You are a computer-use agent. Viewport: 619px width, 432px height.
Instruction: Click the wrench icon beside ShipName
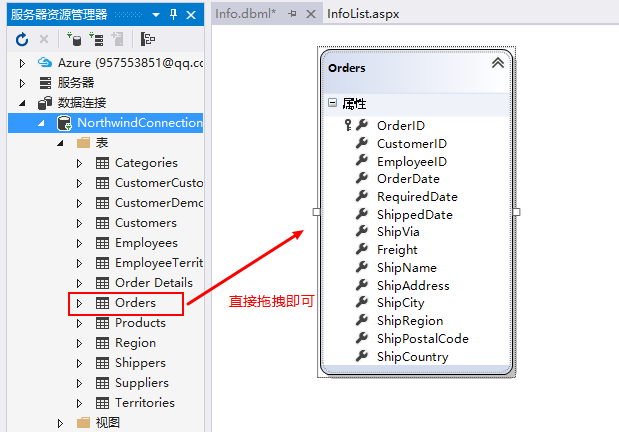(362, 267)
